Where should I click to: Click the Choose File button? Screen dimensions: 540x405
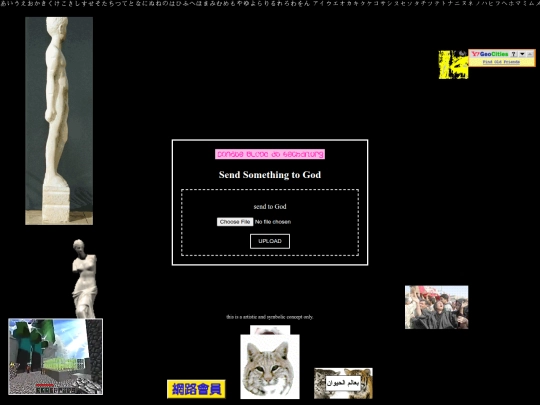coord(235,222)
